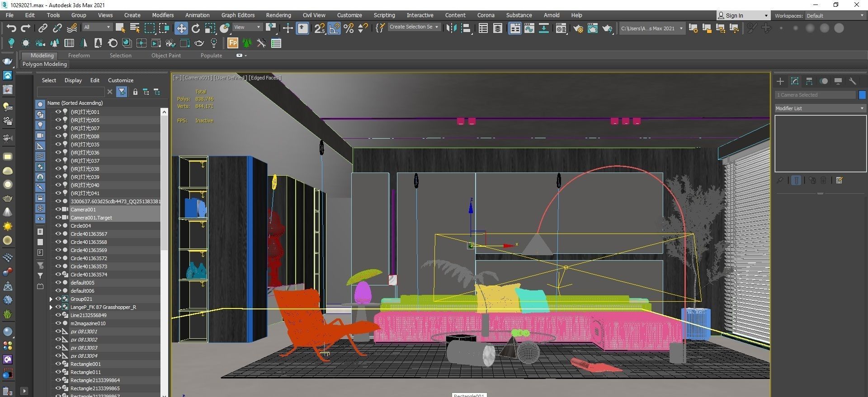Hide (VR)灯光001 light
Image resolution: width=868 pixels, height=397 pixels.
tap(58, 112)
